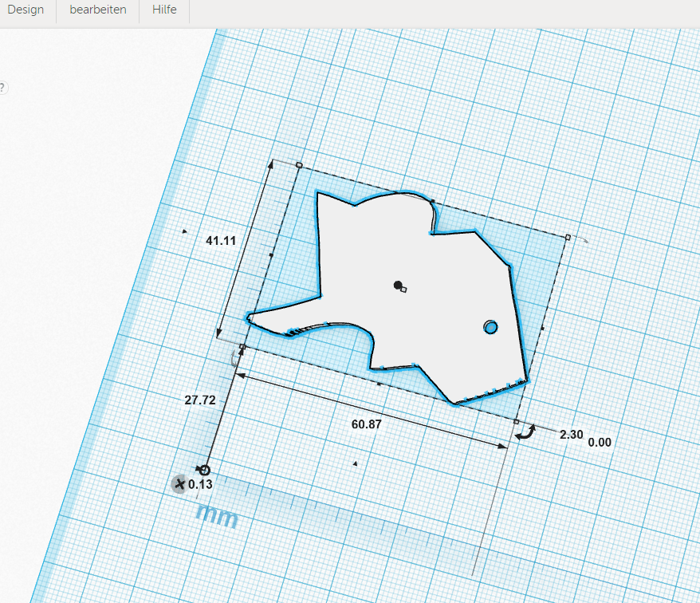This screenshot has height=603, width=700.
Task: Click the black height handle at the shape center
Action: 396,285
